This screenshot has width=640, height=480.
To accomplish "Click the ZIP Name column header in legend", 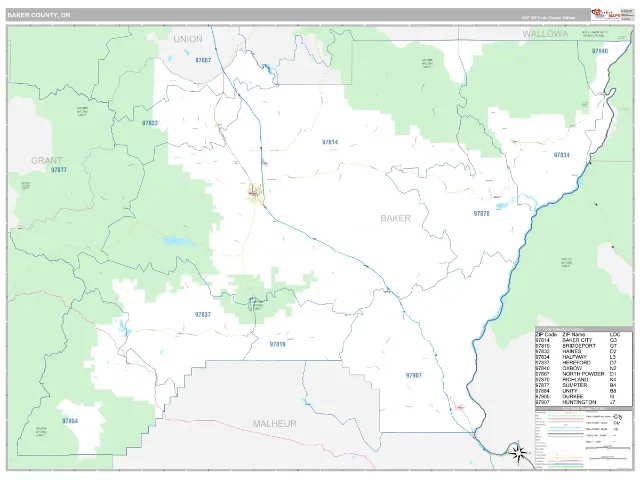I will tap(576, 334).
